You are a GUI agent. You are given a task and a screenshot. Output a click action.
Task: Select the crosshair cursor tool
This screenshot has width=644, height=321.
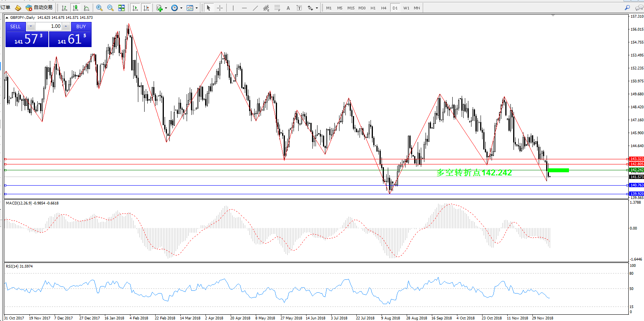click(x=220, y=8)
